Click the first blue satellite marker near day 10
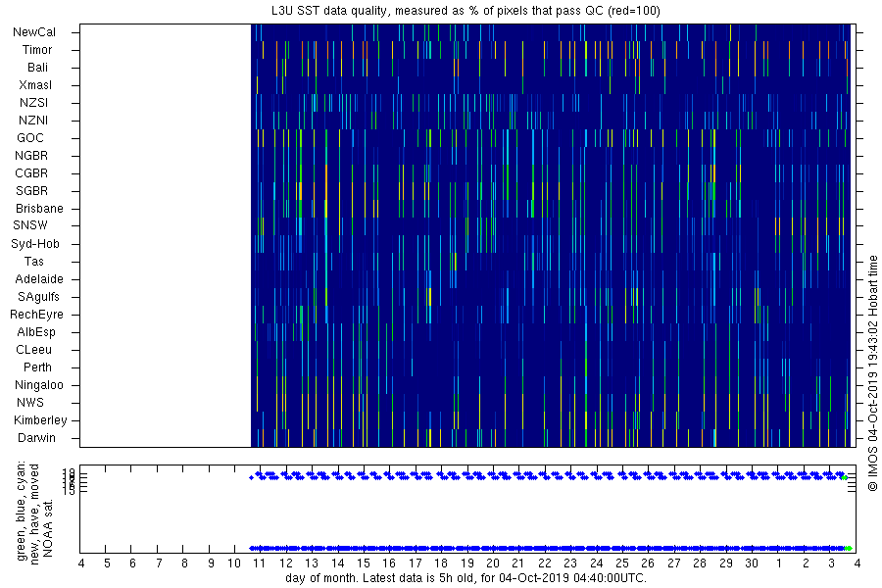This screenshot has height=588, width=882. [251, 478]
